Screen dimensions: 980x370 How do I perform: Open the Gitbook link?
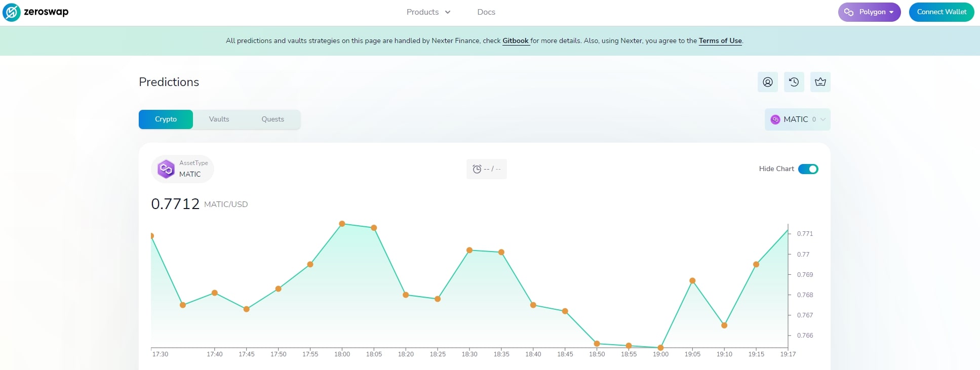pyautogui.click(x=516, y=41)
